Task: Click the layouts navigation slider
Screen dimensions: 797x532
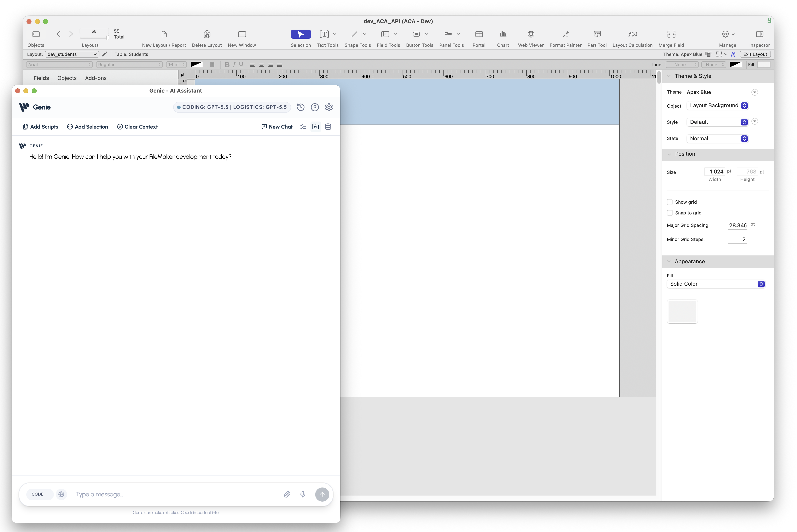Action: pos(94,38)
